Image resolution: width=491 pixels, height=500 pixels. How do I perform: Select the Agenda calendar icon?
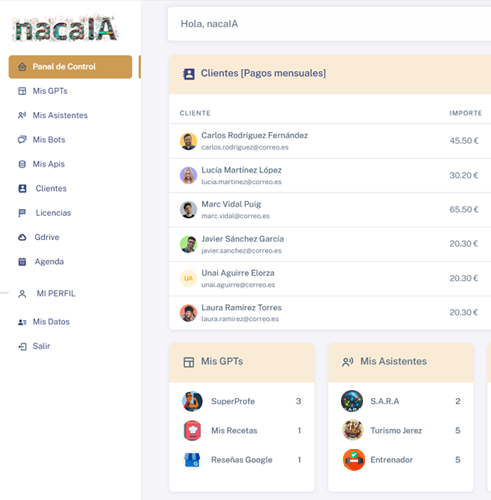tap(22, 262)
